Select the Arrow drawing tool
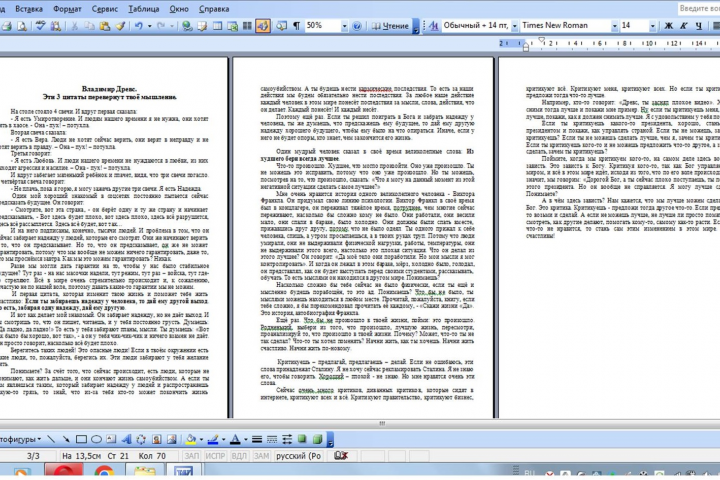This screenshot has height=480, width=720. [66, 440]
